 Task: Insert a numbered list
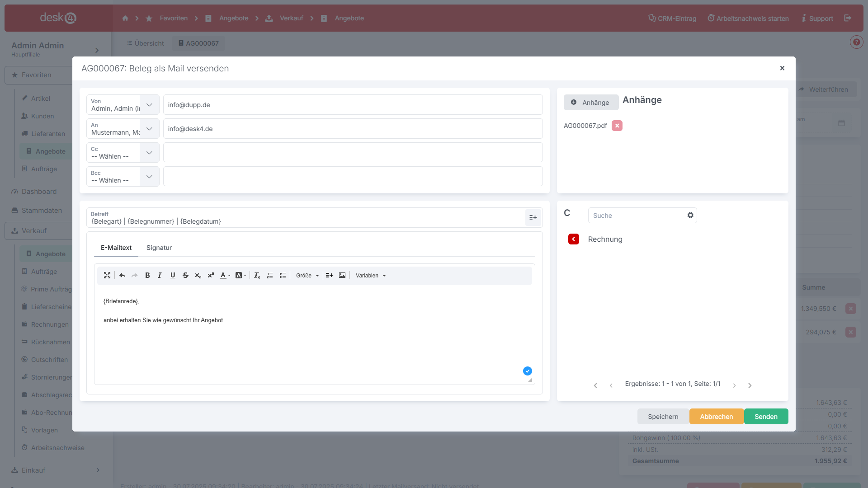(270, 275)
